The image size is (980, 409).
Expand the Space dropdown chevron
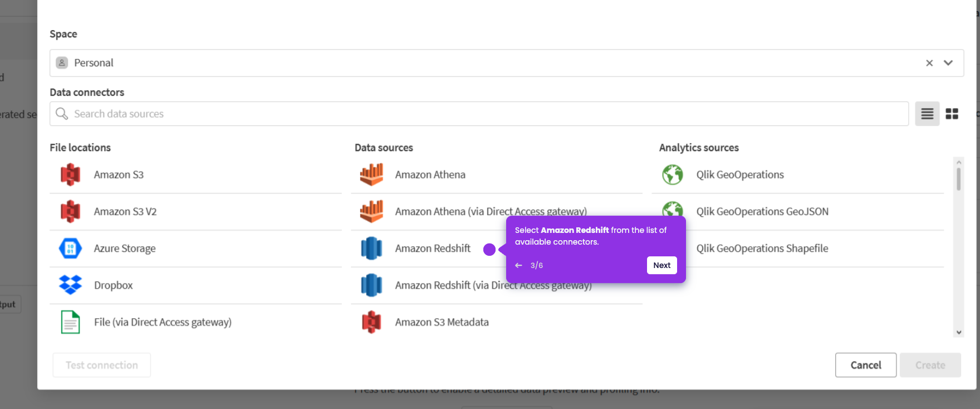pyautogui.click(x=948, y=63)
